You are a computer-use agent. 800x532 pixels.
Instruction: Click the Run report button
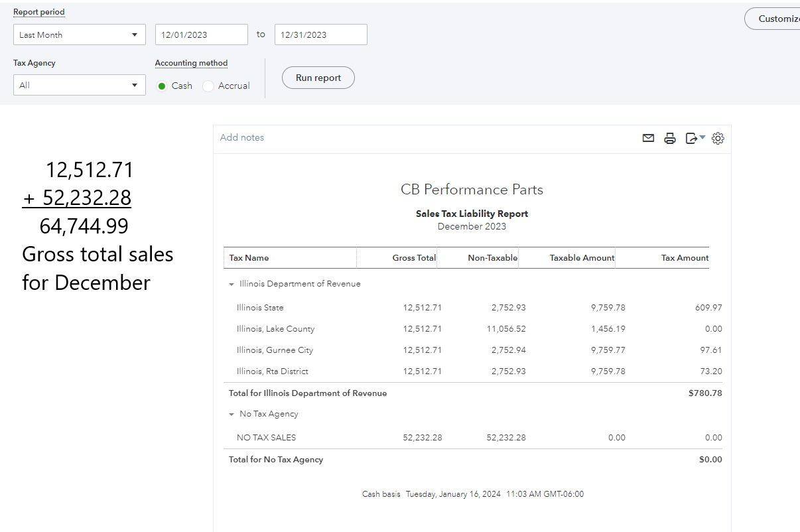[x=318, y=78]
